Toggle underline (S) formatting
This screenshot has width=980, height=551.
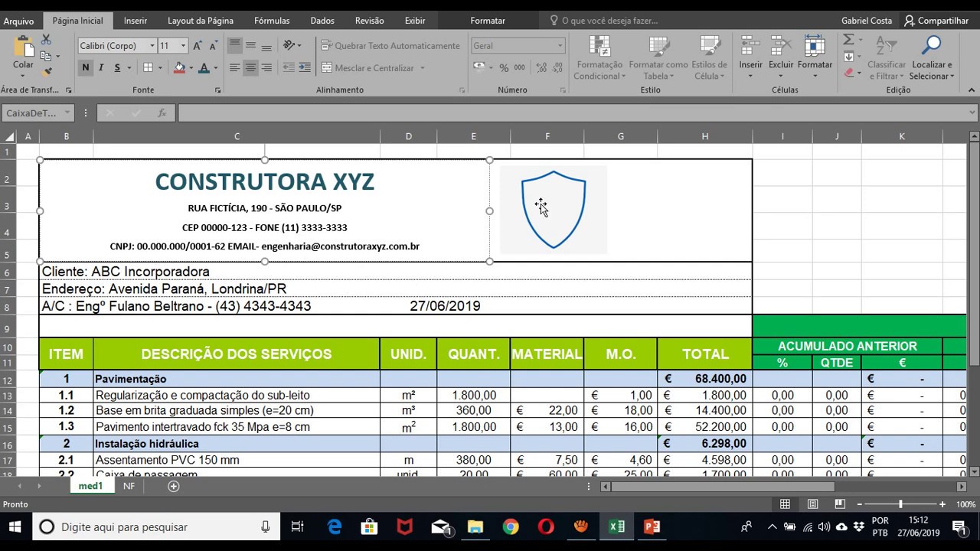pyautogui.click(x=117, y=68)
